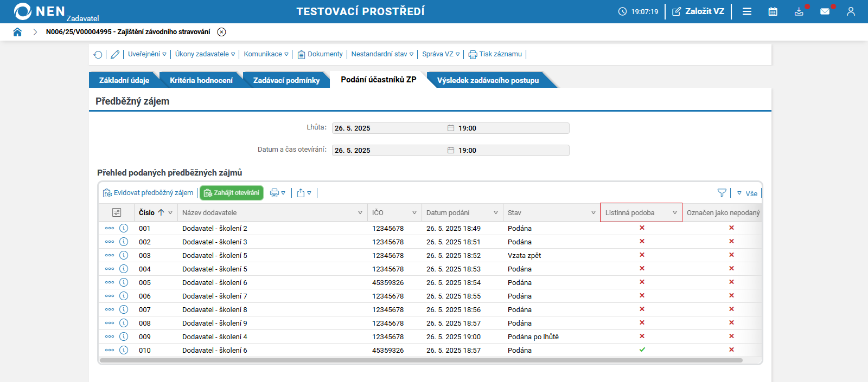Open table filter funnel icon
The width and height of the screenshot is (868, 382).
[722, 193]
